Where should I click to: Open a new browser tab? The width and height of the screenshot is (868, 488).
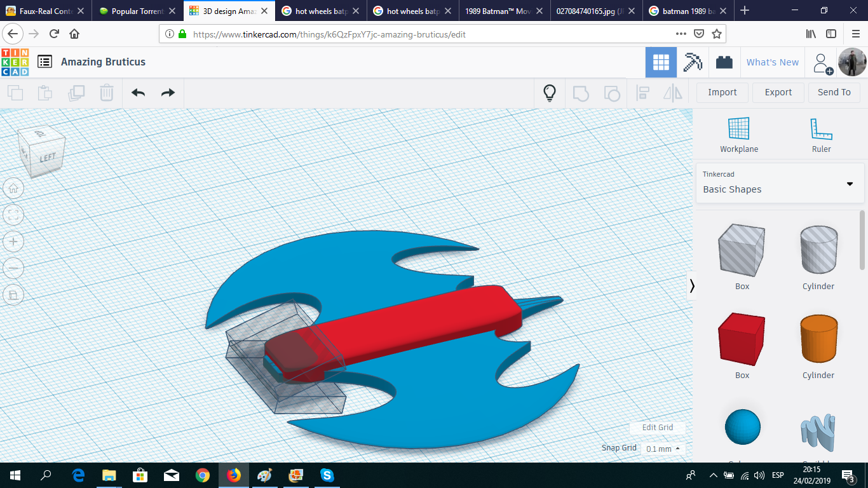[745, 11]
